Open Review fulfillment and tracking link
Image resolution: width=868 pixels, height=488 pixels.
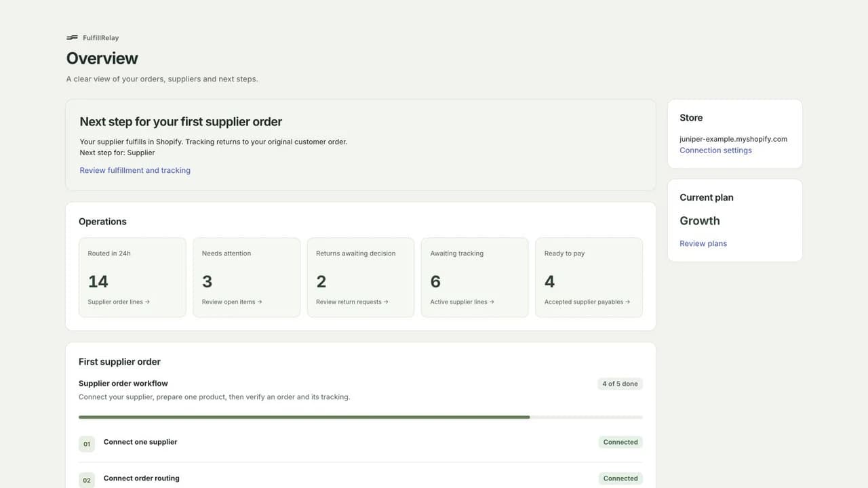pyautogui.click(x=135, y=170)
